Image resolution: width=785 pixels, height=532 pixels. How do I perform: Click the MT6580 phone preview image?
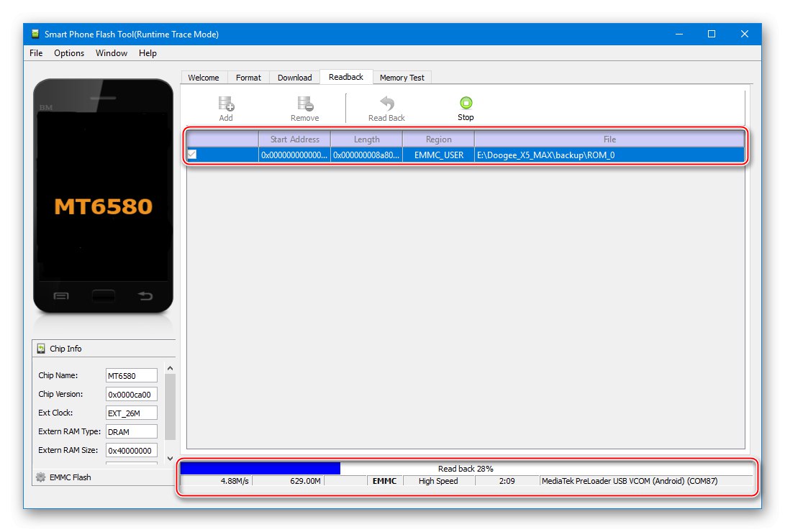(x=103, y=196)
